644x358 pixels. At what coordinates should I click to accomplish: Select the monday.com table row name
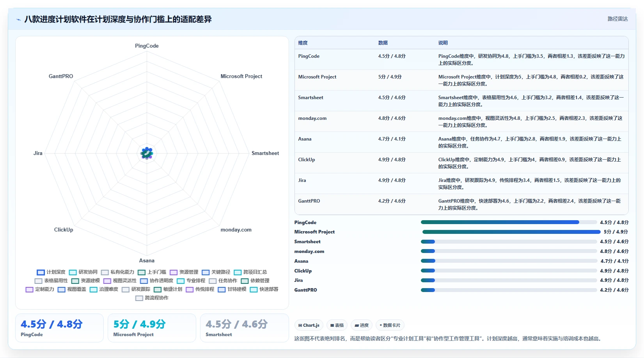[312, 118]
